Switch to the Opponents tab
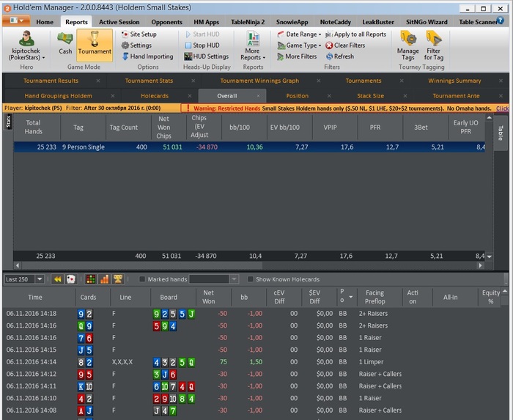The height and width of the screenshot is (420, 513). [x=166, y=22]
